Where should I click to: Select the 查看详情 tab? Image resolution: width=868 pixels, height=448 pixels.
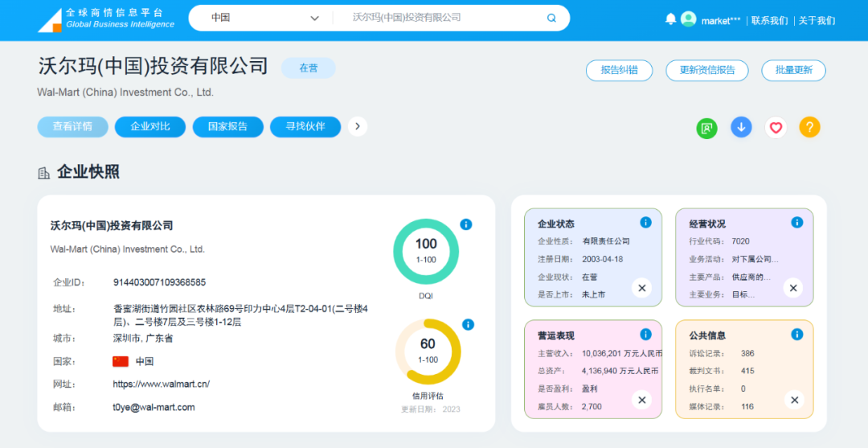pyautogui.click(x=72, y=127)
